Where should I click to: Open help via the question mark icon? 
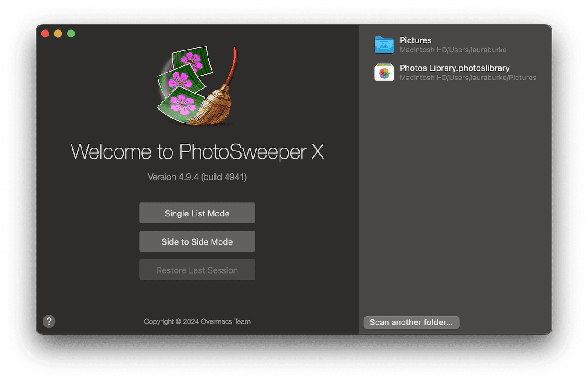point(49,321)
